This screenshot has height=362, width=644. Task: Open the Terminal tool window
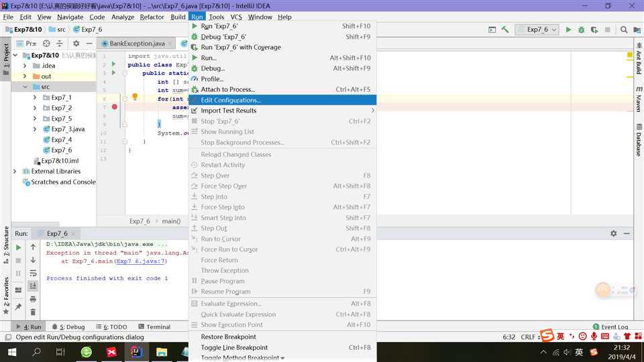154,326
